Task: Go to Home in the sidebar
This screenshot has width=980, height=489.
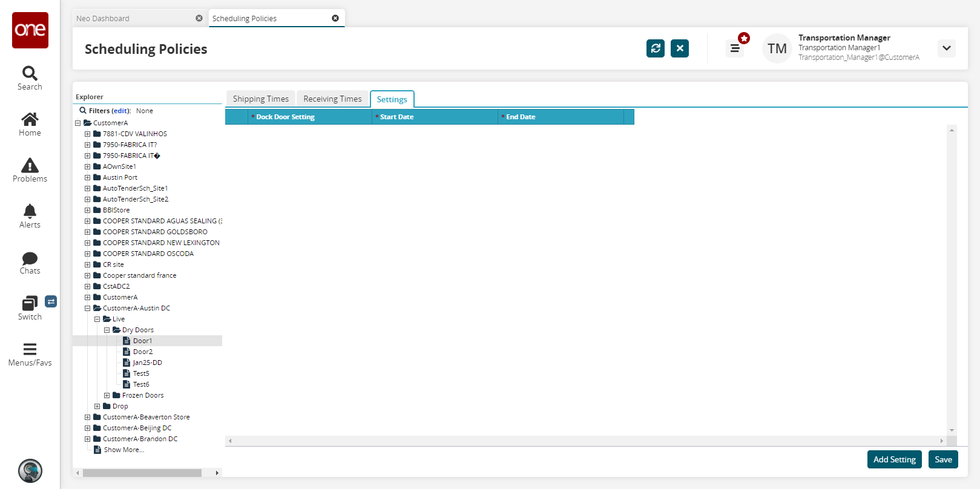Action: [x=30, y=119]
